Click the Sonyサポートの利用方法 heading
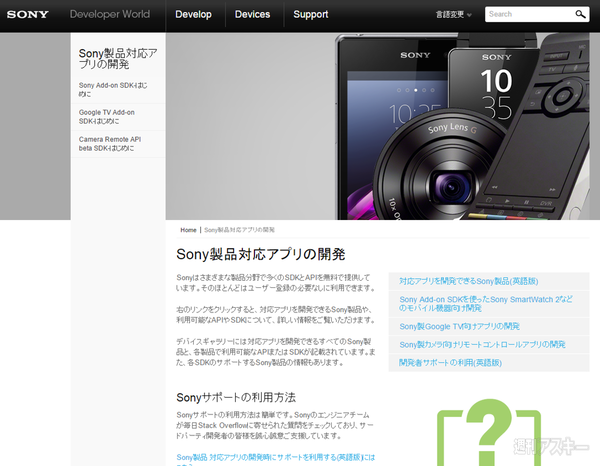This screenshot has width=600, height=466. coord(236,398)
